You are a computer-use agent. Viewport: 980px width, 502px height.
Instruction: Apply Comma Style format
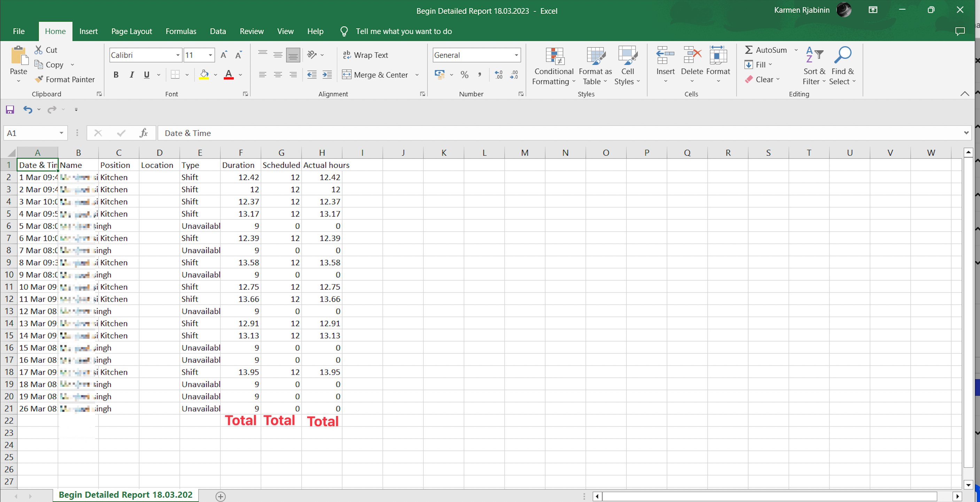pos(480,74)
